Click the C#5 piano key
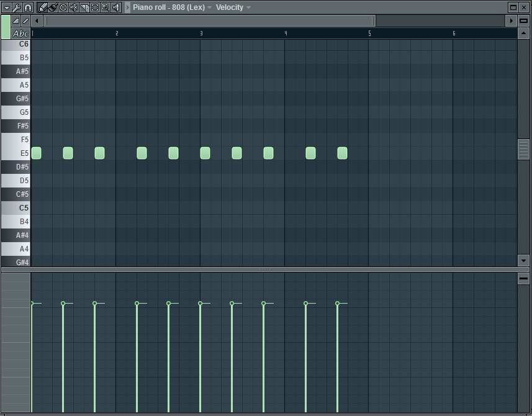 click(x=16, y=194)
